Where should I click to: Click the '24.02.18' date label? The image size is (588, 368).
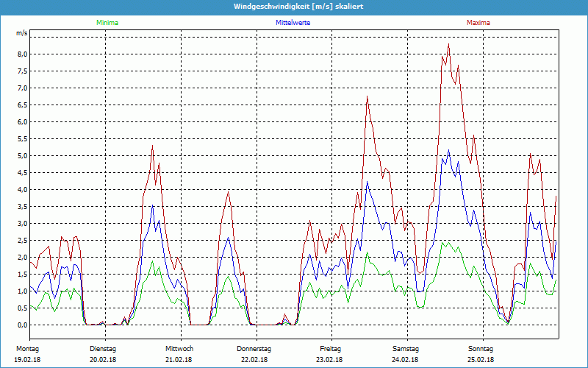[405, 359]
